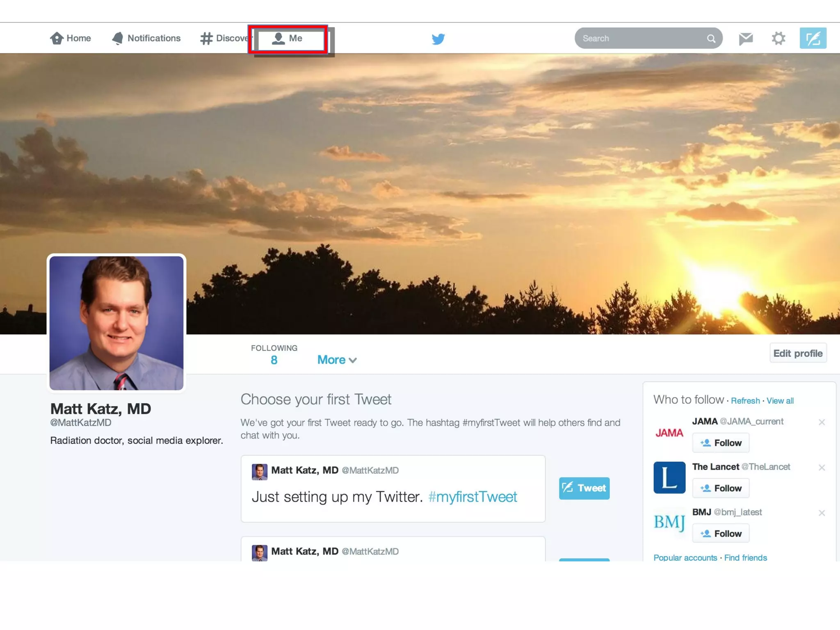
Task: Open the settings gear icon
Action: click(x=778, y=39)
